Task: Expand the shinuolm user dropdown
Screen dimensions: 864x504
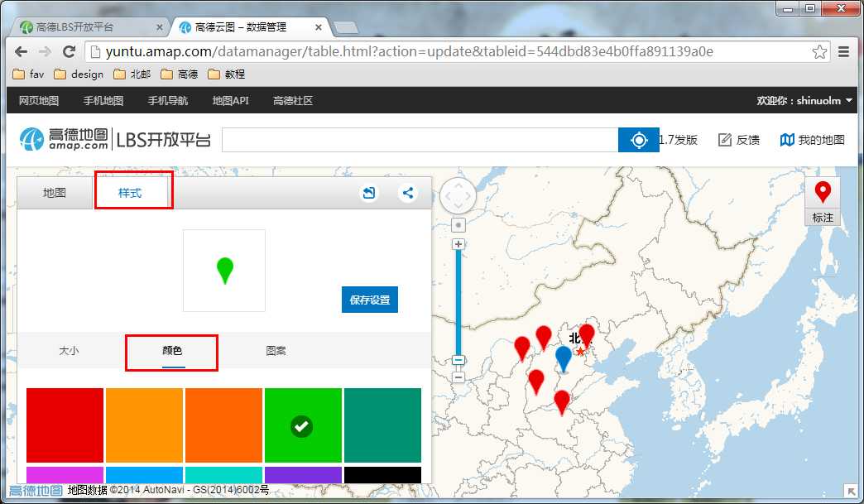Action: pyautogui.click(x=804, y=101)
